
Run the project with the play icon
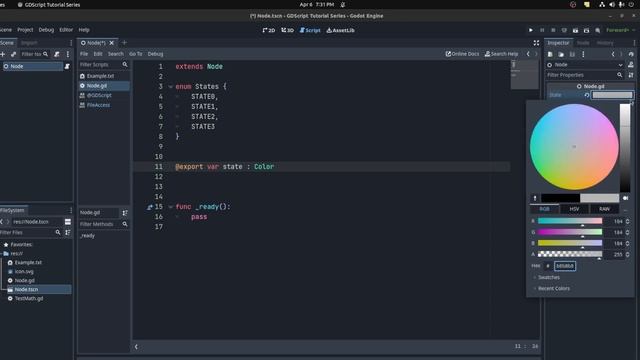coord(531,30)
